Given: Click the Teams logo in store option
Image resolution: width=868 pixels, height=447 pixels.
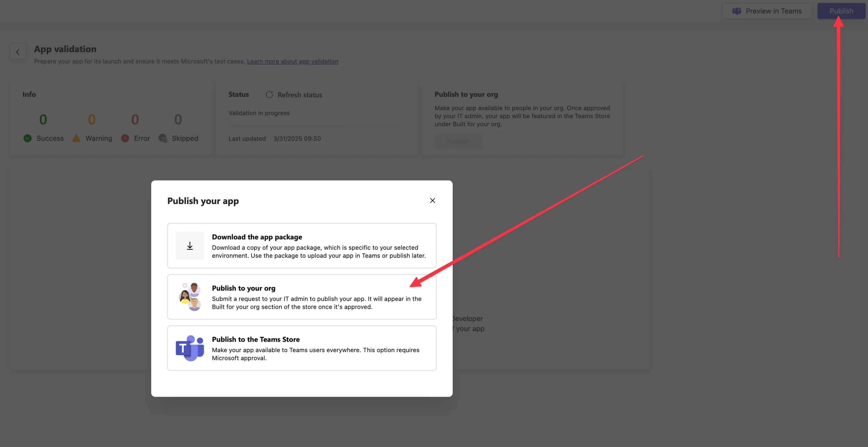Looking at the screenshot, I should click(190, 348).
